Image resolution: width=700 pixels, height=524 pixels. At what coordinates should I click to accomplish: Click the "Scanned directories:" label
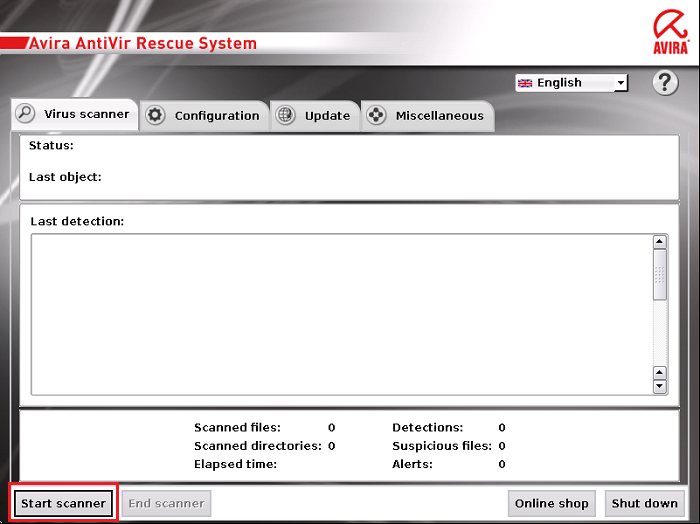[x=258, y=446]
